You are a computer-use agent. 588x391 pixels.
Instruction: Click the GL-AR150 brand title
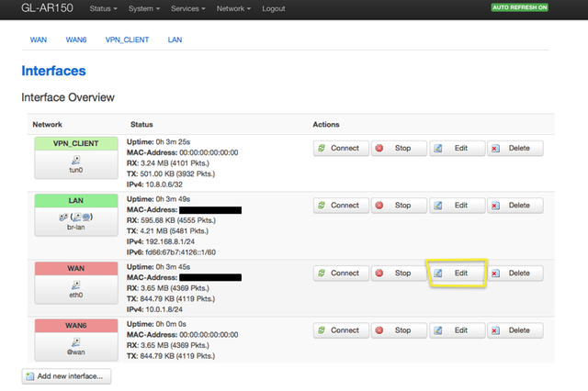click(47, 8)
